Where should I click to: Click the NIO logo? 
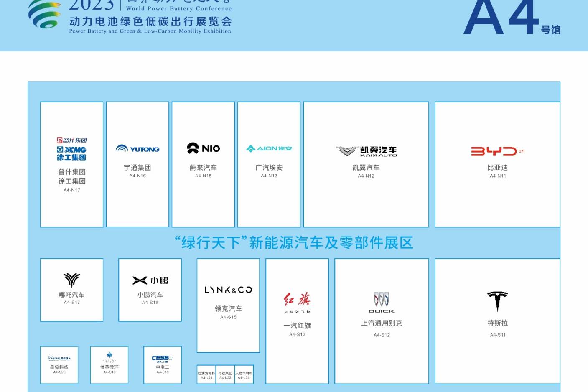(203, 148)
